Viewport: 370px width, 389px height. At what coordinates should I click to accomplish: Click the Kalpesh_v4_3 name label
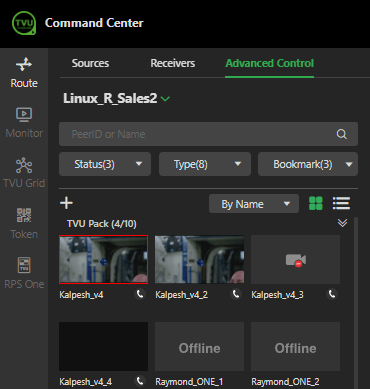277,295
